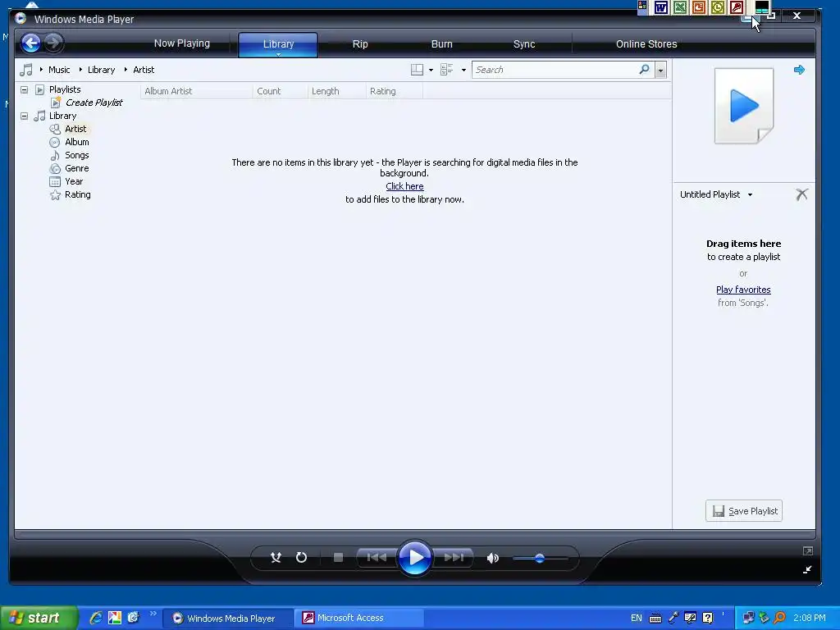Image resolution: width=840 pixels, height=630 pixels.
Task: Launch Internet Explorer from Quick Launch
Action: [97, 618]
